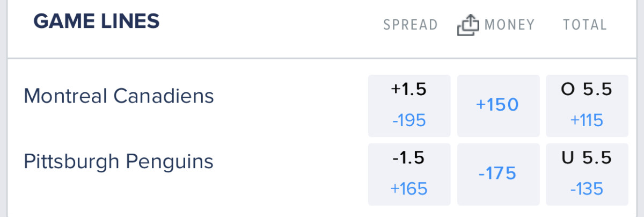Screen dimensions: 644x217
Task: Tap the -135 under odds
Action: click(587, 189)
